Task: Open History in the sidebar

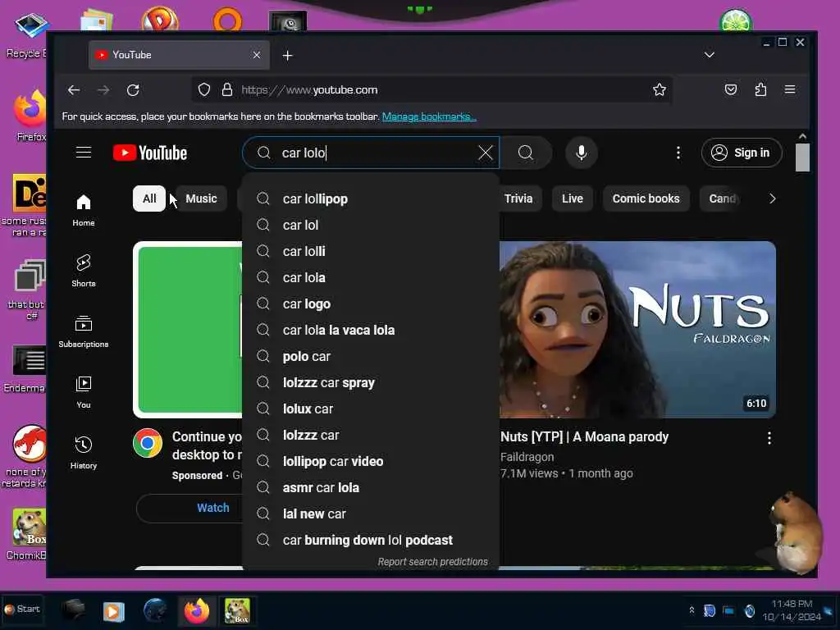Action: pos(84,453)
